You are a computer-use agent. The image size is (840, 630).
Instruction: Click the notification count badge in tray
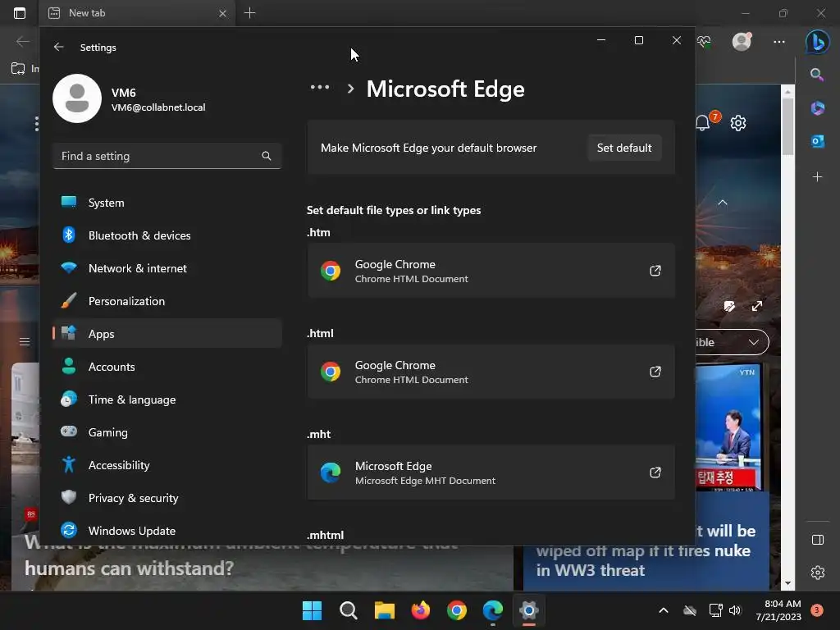click(817, 610)
